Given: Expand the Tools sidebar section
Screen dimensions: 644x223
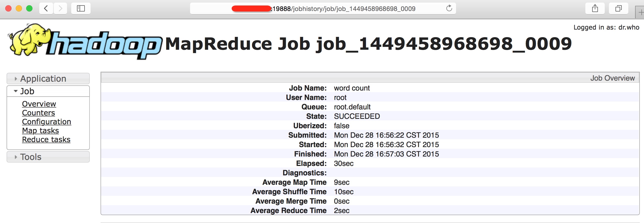Looking at the screenshot, I should click(x=48, y=157).
